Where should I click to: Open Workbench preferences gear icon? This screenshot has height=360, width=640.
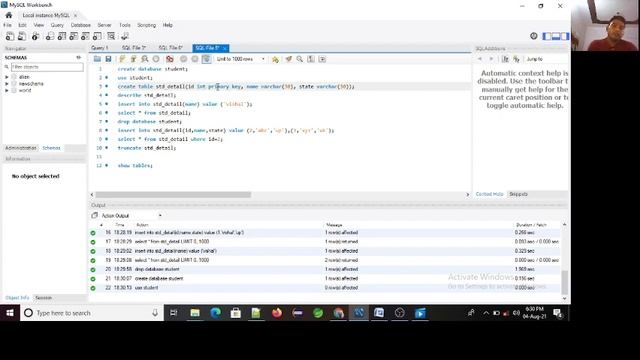(x=533, y=36)
